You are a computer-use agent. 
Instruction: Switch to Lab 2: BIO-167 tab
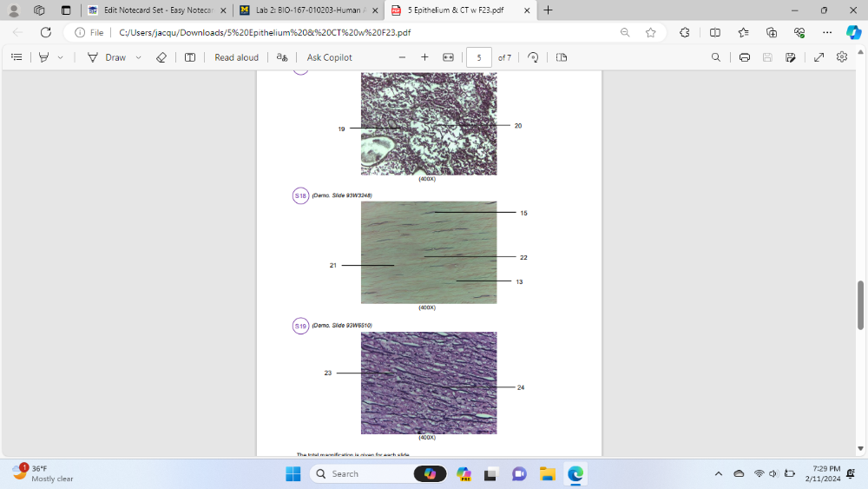coord(307,10)
